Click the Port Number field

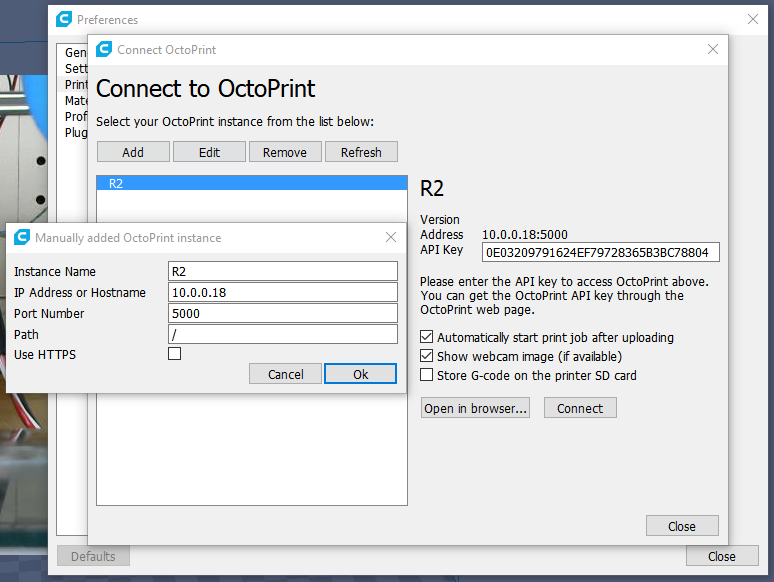coord(283,313)
